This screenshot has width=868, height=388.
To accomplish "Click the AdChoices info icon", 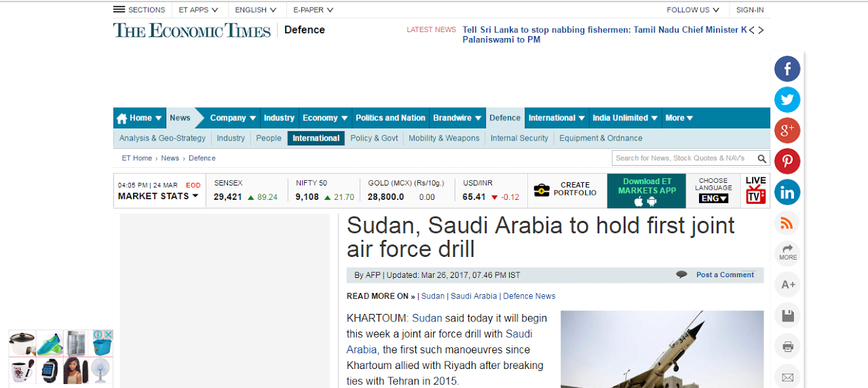I will point(98,334).
